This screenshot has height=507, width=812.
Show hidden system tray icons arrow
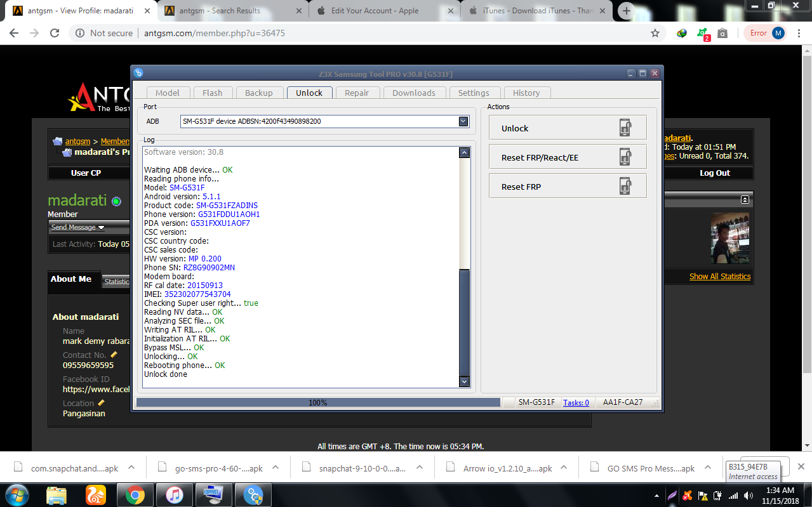(x=656, y=495)
